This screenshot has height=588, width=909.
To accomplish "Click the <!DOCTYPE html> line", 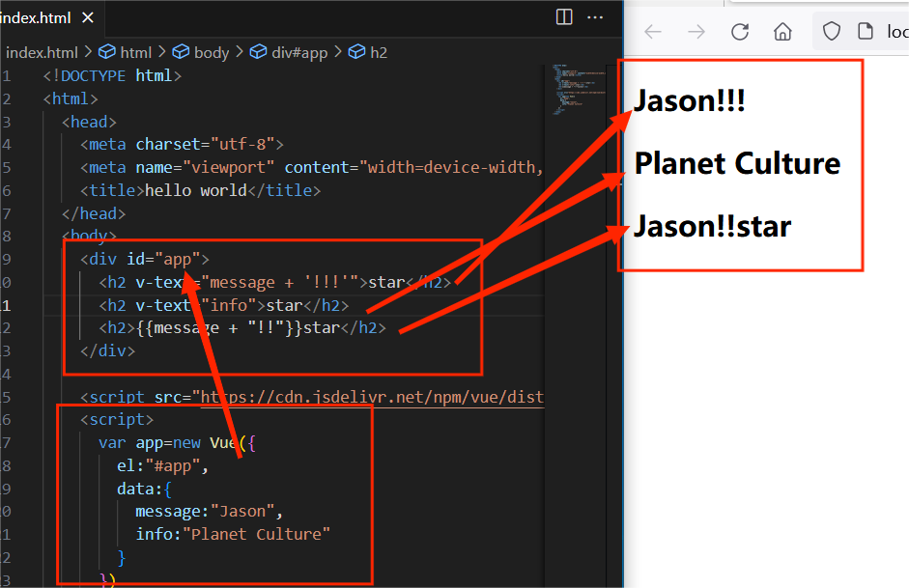I will tap(112, 76).
